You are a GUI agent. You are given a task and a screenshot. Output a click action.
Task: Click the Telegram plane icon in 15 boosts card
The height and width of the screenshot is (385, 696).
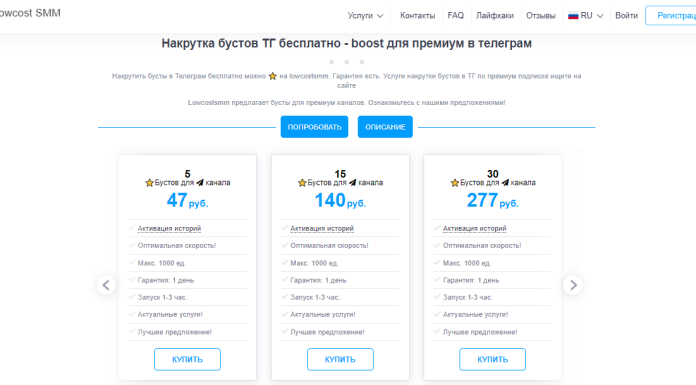tap(352, 183)
